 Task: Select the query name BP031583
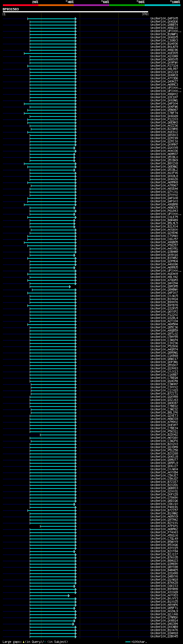(11, 9)
